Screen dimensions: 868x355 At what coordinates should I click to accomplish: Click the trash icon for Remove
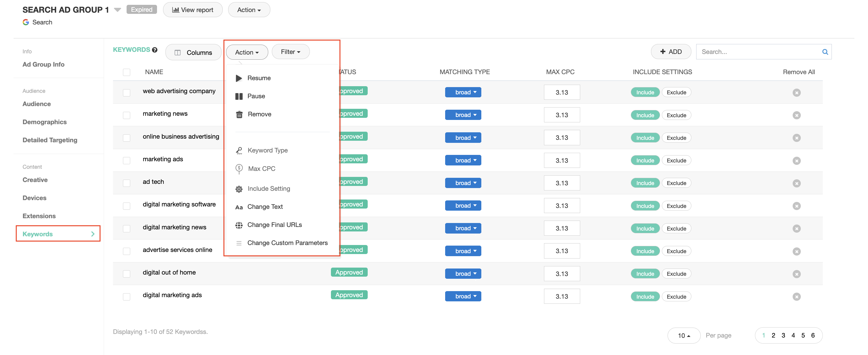[x=239, y=115]
